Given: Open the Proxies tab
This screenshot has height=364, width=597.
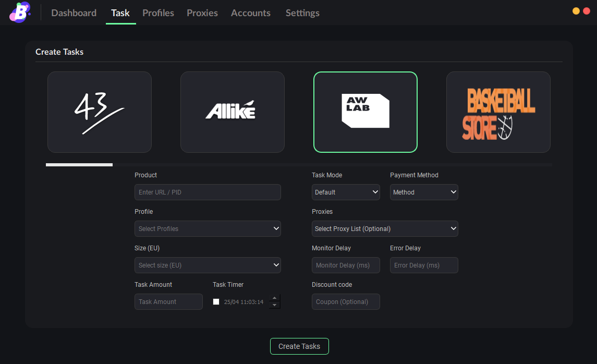Looking at the screenshot, I should [x=202, y=13].
